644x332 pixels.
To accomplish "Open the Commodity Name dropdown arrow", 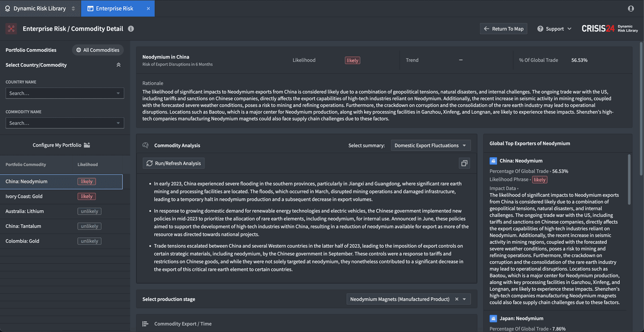I will (x=118, y=123).
